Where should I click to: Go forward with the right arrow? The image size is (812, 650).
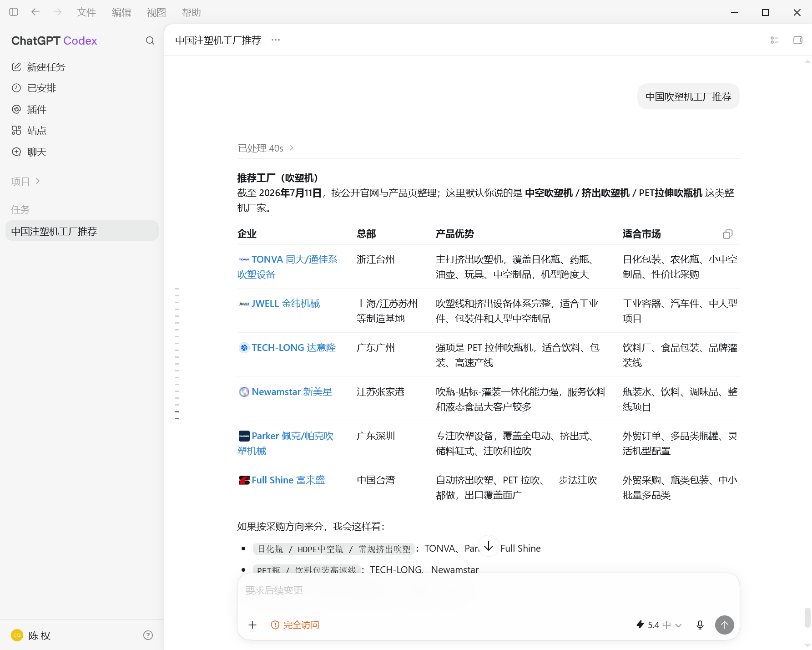pos(57,12)
